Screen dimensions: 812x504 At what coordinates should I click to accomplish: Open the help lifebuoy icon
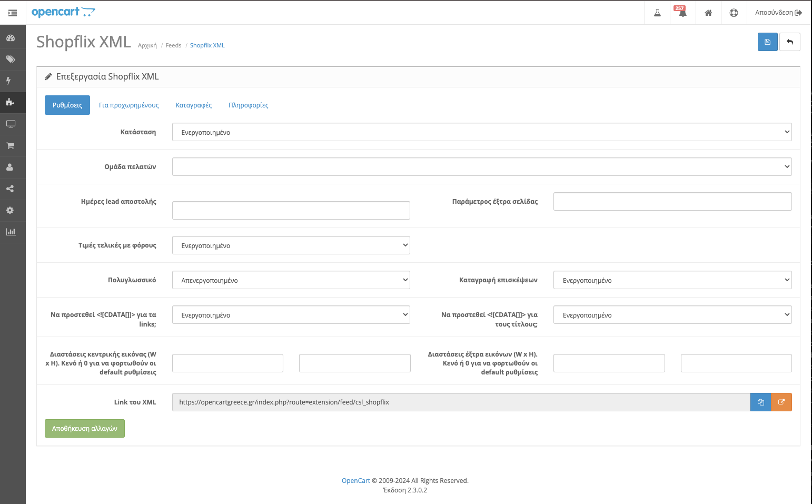point(734,13)
